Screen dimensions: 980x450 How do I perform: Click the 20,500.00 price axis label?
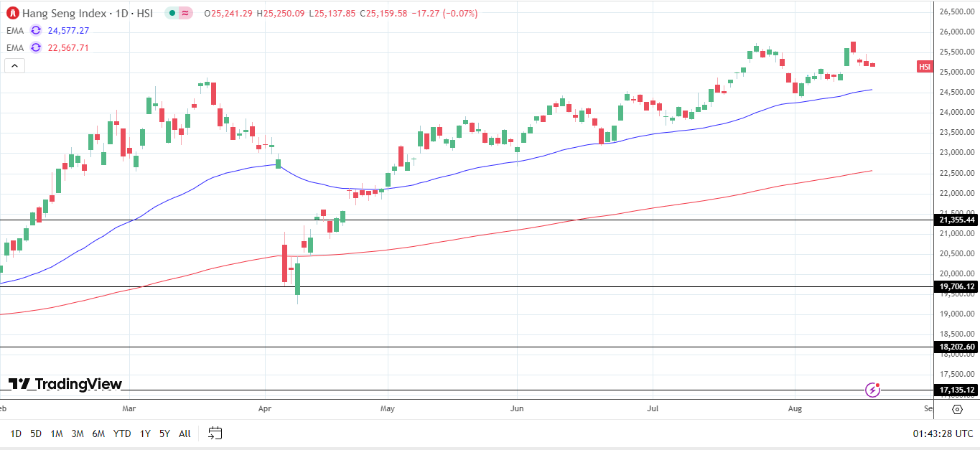(957, 253)
